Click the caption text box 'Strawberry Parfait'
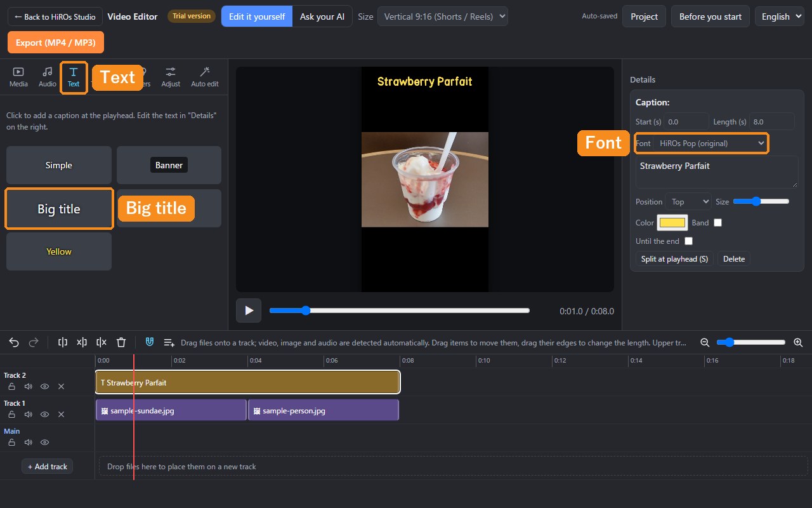Screen dimensions: 812x508 (x=717, y=172)
